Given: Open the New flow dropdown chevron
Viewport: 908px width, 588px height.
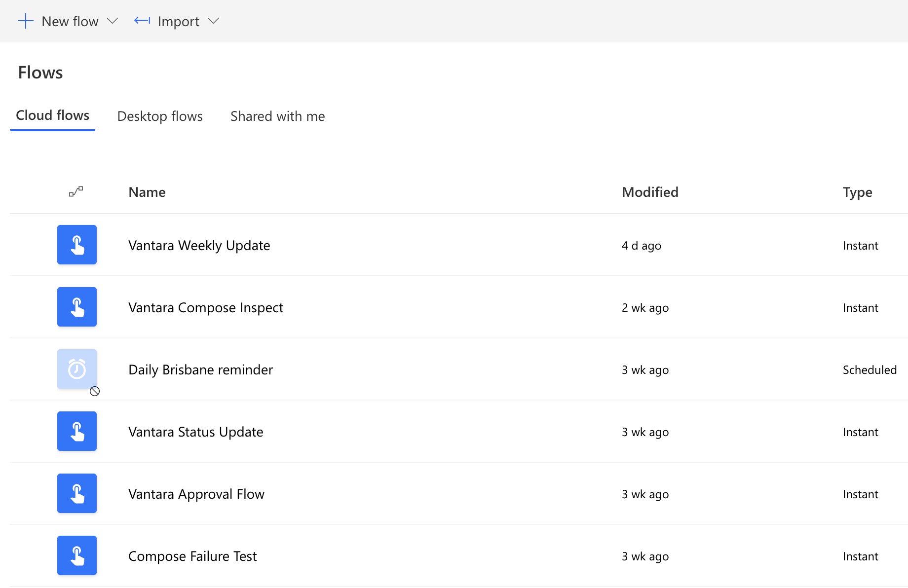Looking at the screenshot, I should 113,21.
